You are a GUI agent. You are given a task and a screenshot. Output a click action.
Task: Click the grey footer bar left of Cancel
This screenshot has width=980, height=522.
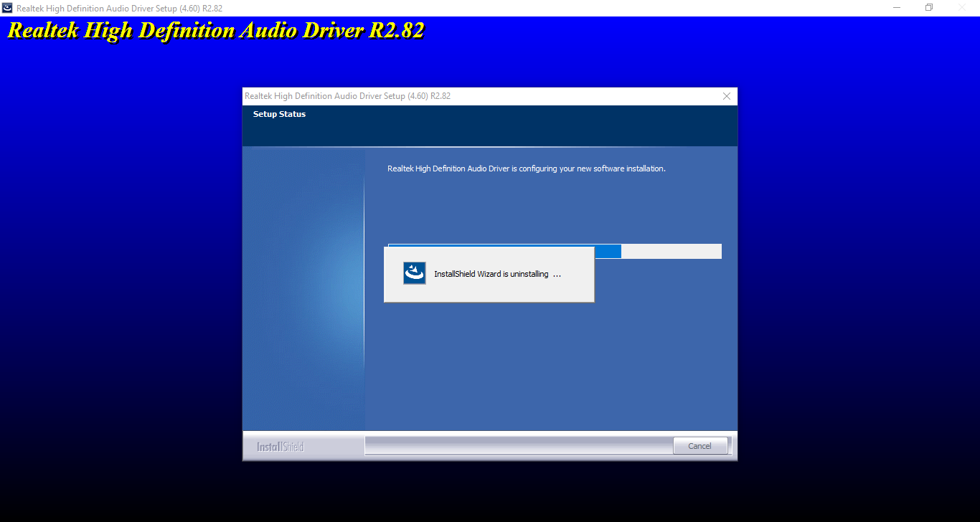pos(517,446)
